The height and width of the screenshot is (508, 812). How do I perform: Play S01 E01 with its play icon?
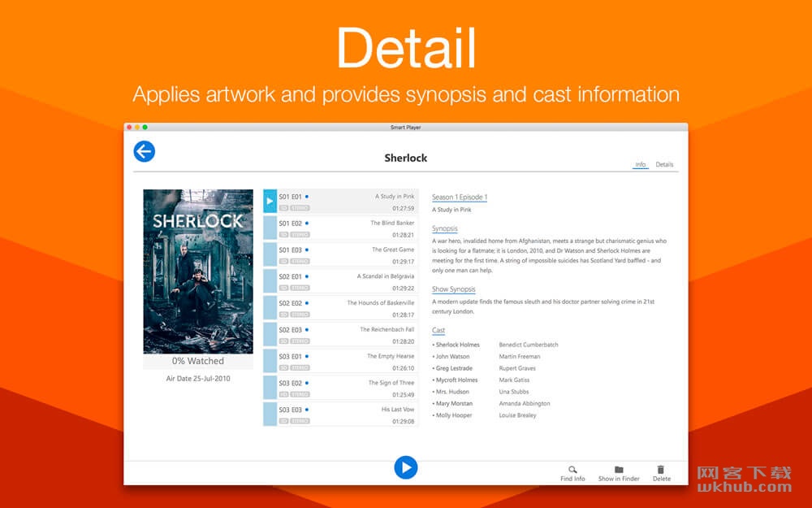coord(270,201)
